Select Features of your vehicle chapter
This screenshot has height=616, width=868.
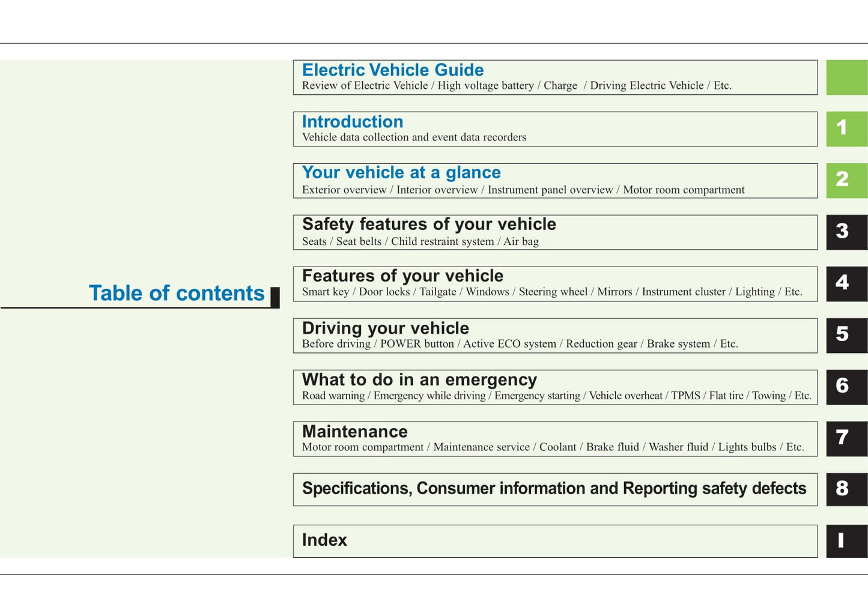pyautogui.click(x=402, y=276)
